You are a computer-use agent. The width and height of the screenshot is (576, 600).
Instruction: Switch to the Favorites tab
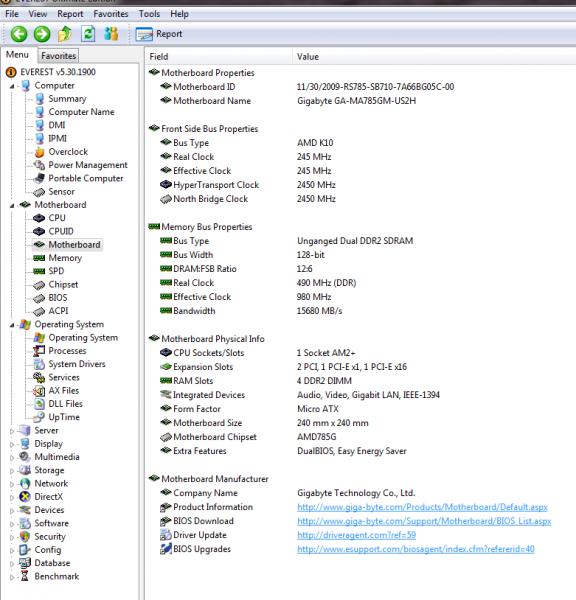tap(58, 56)
